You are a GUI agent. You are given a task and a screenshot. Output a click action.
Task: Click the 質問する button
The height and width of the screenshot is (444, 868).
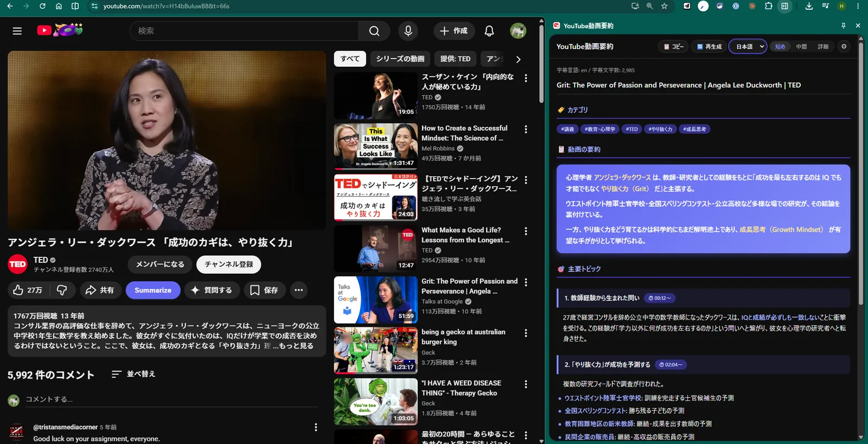click(x=212, y=290)
